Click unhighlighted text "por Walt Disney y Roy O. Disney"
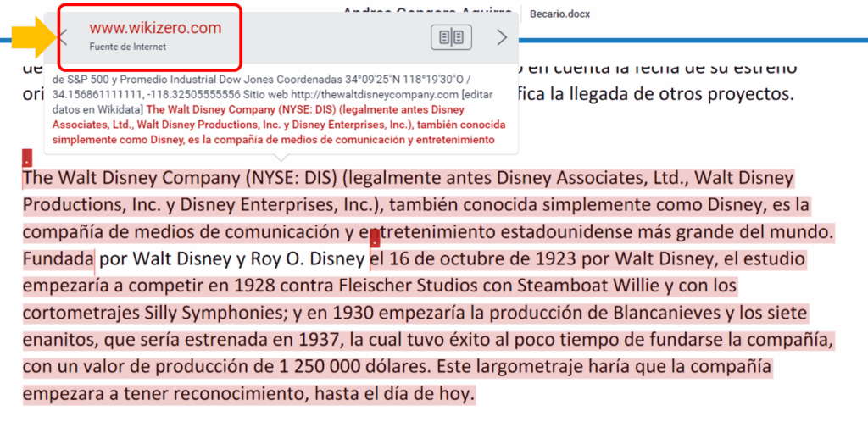Viewport: 868px width, 433px height. 231,258
